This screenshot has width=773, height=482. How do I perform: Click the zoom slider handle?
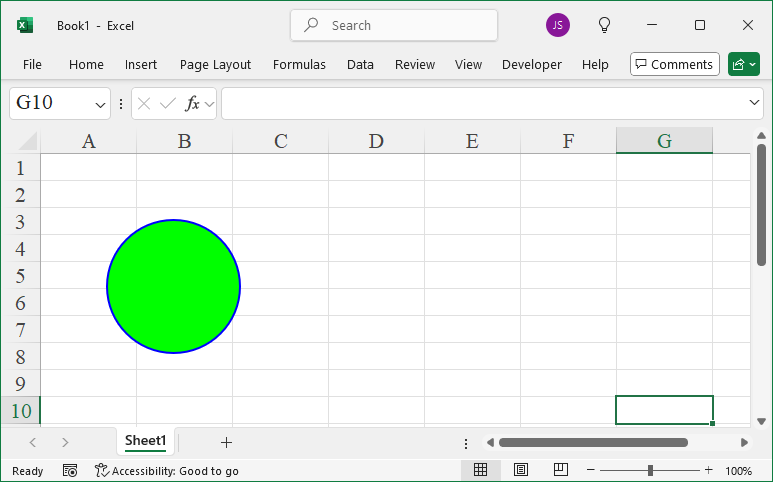tap(650, 470)
